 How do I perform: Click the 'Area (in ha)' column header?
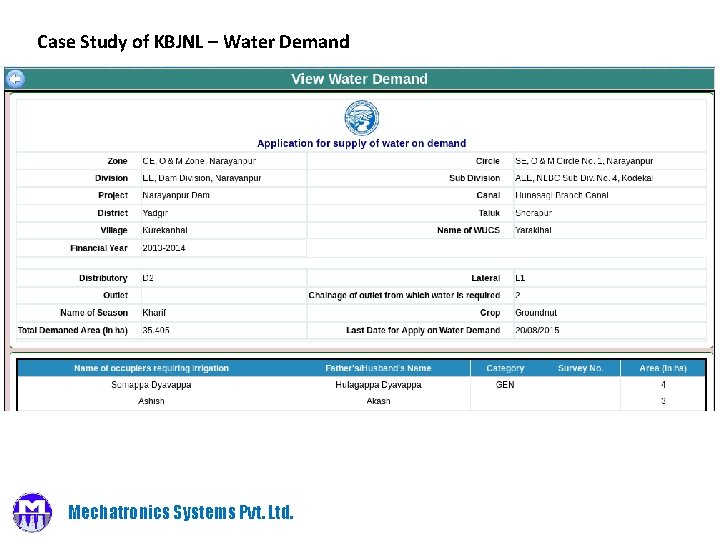click(x=663, y=368)
